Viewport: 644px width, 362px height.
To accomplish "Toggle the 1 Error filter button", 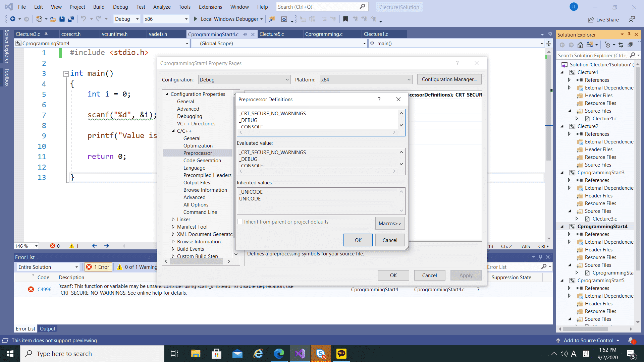I will tap(98, 267).
